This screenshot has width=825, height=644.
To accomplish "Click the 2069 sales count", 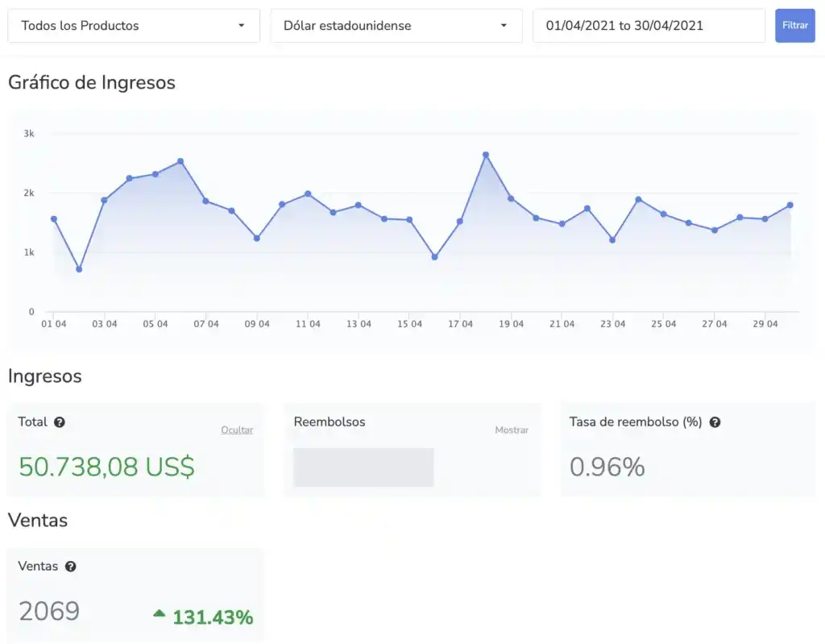I will (49, 612).
